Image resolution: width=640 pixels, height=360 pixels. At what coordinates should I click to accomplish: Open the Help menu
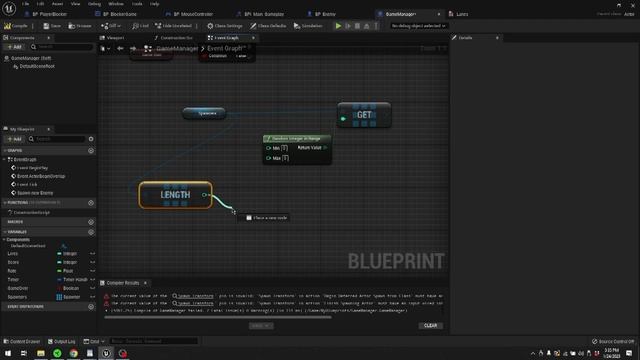pos(154,4)
